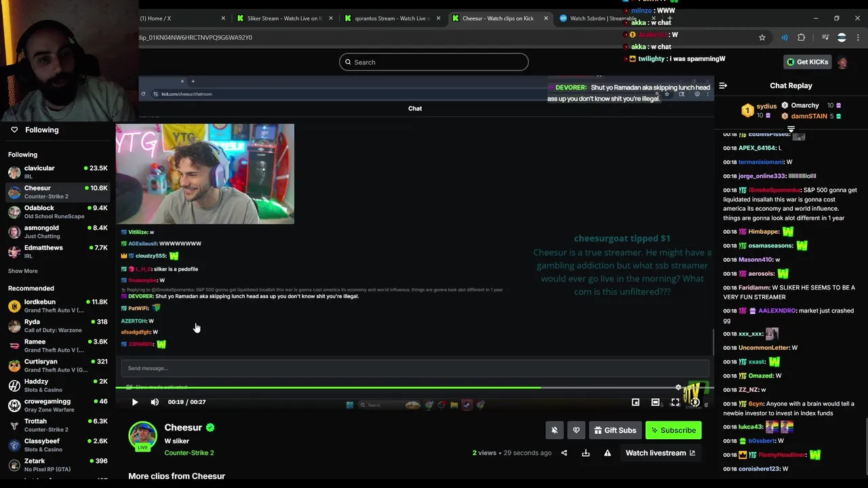Switch the player to theater mode

coord(655,402)
